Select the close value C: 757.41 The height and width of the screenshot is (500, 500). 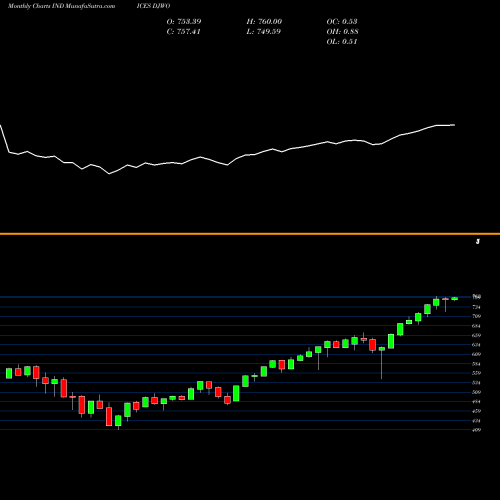pyautogui.click(x=184, y=31)
